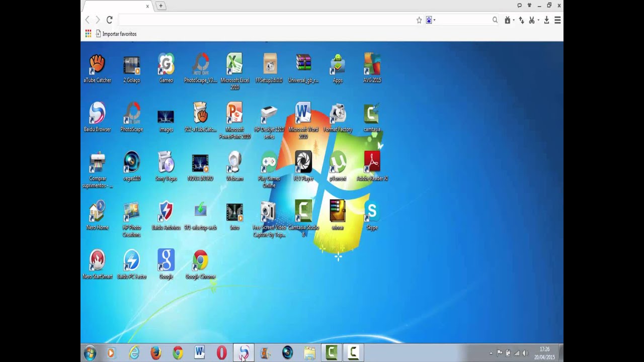This screenshot has height=362, width=644.
Task: Go forward using the browser forward arrow
Action: (x=98, y=20)
